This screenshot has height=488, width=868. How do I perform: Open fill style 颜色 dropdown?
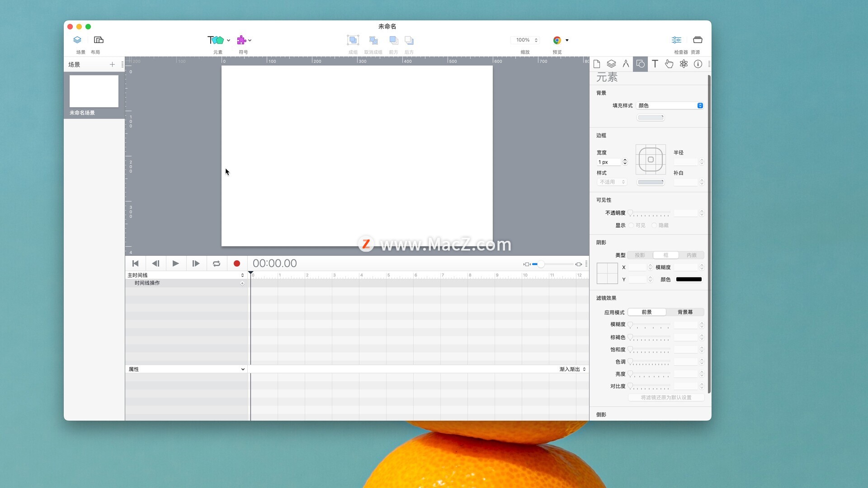pyautogui.click(x=670, y=106)
